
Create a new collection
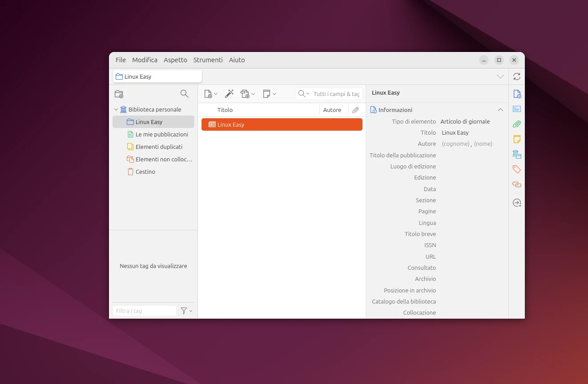119,94
